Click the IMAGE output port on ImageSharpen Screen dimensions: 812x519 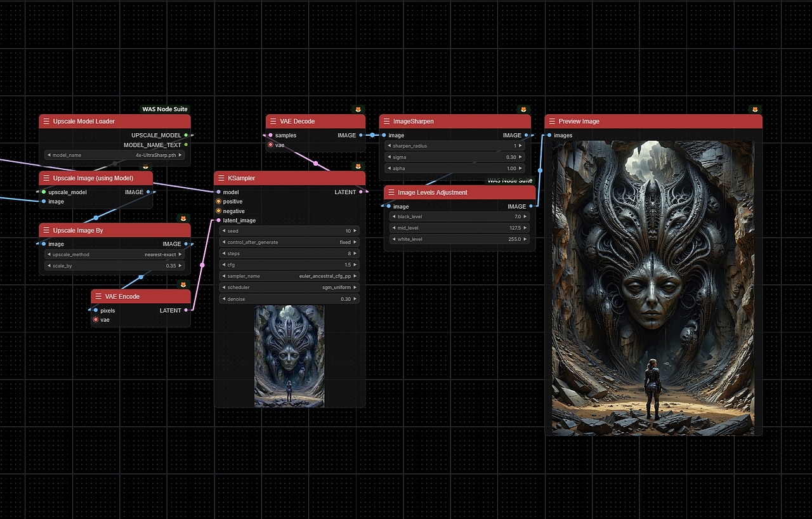pos(526,135)
